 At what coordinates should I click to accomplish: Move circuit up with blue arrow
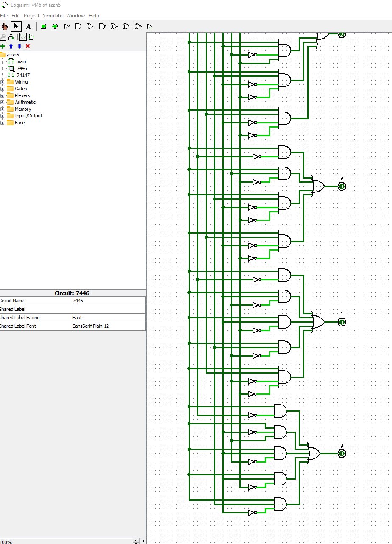[x=11, y=46]
